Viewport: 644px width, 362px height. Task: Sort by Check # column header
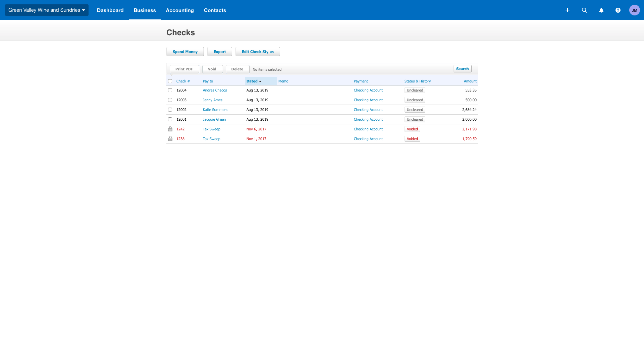(x=183, y=81)
